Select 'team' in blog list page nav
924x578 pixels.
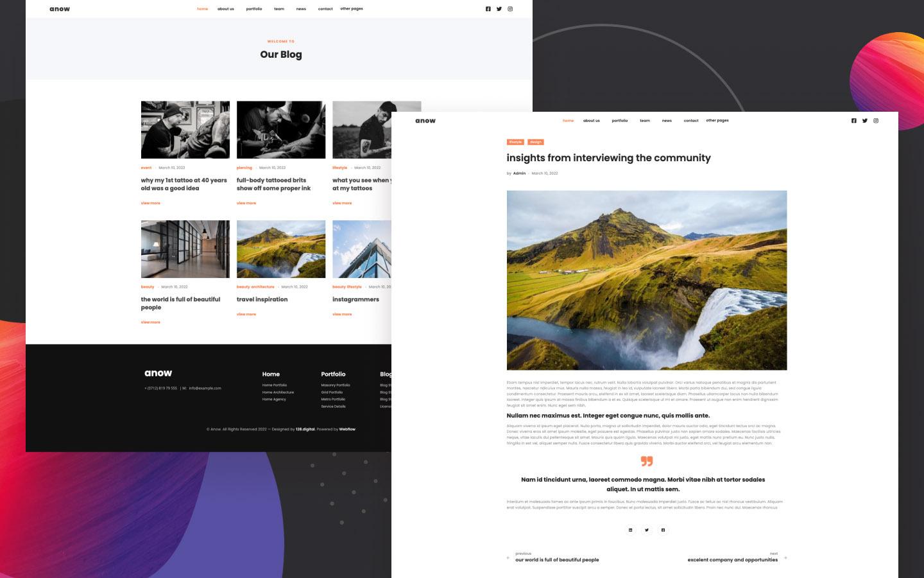tap(279, 9)
